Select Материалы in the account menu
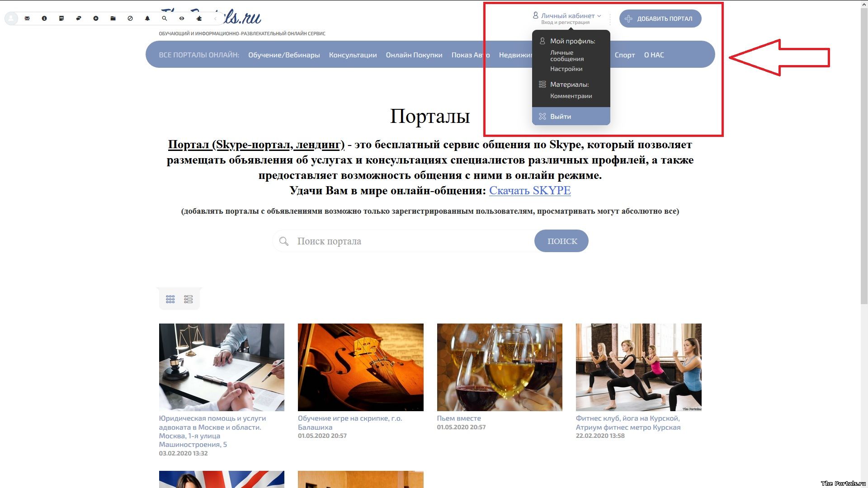The image size is (868, 488). point(569,84)
